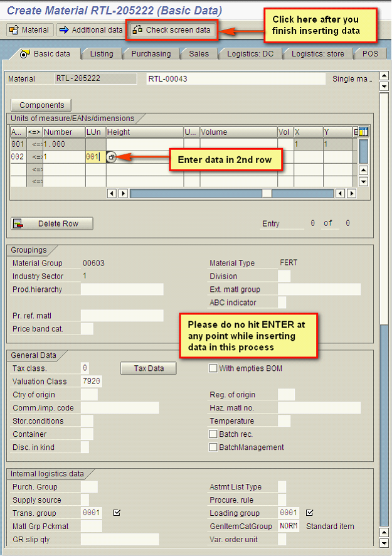Screen dimensions: 392x556
Task: Tick the Batch rec. checkbox
Action: (x=213, y=434)
